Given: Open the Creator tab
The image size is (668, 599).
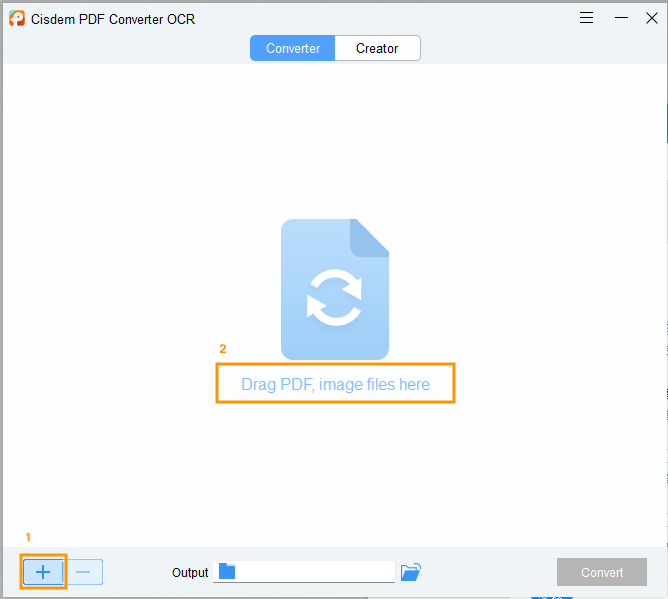Looking at the screenshot, I should [377, 48].
